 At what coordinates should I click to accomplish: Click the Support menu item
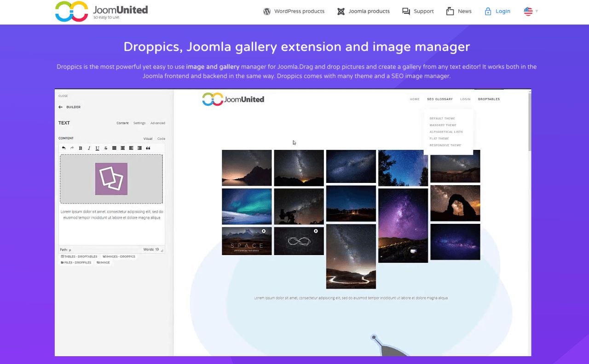(418, 11)
